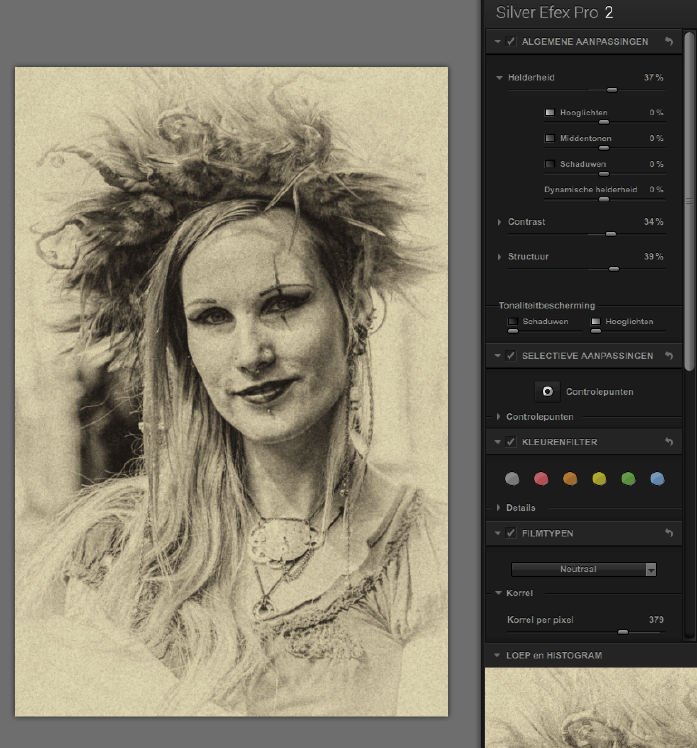This screenshot has height=748, width=697.
Task: Click the Dynamische helderheid 0 % value
Action: (x=656, y=189)
